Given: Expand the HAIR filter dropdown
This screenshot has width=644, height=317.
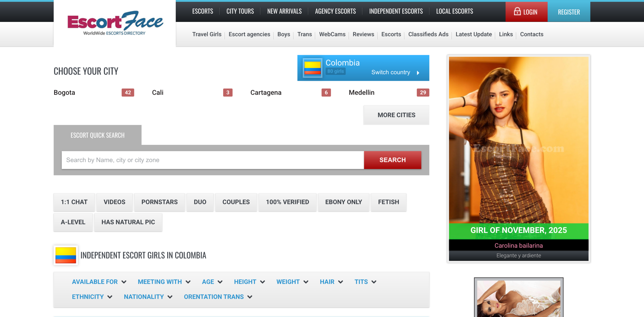Looking at the screenshot, I should 331,282.
